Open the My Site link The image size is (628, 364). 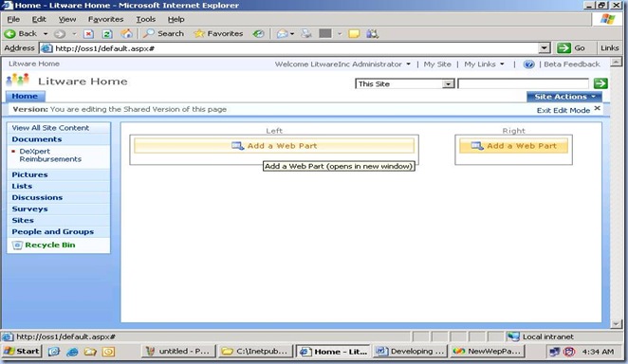[437, 64]
